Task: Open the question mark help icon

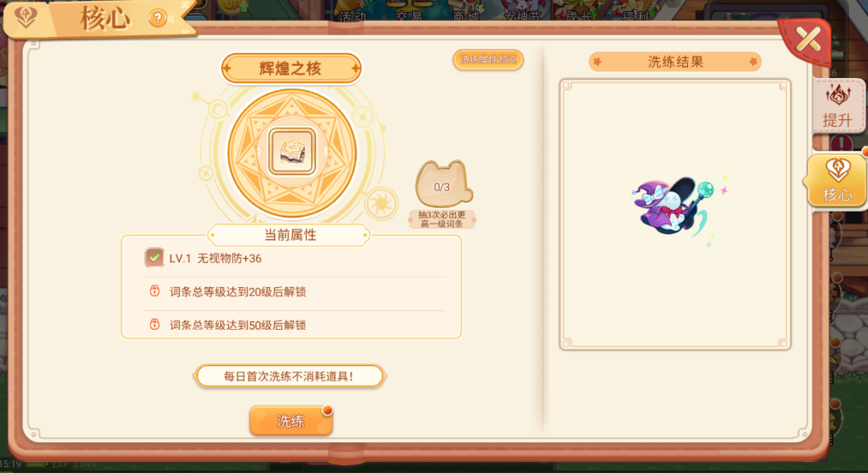Action: [x=158, y=19]
